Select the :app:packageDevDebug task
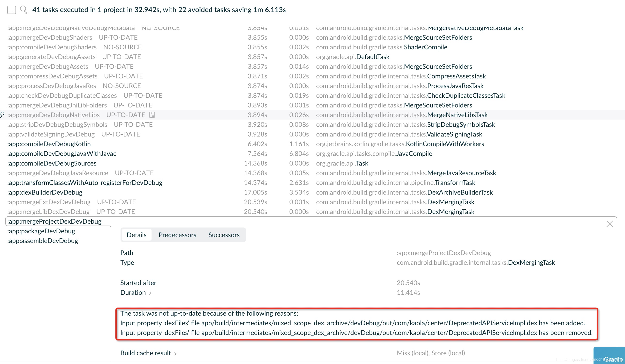Screen dimensions: 625x364 tap(41, 231)
